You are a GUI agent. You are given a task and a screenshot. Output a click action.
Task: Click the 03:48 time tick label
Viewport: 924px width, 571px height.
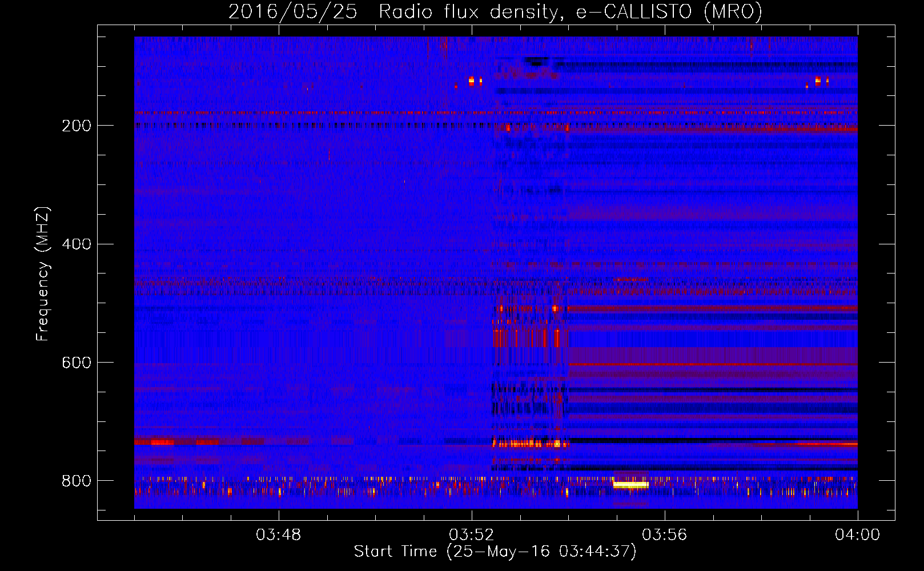point(278,535)
